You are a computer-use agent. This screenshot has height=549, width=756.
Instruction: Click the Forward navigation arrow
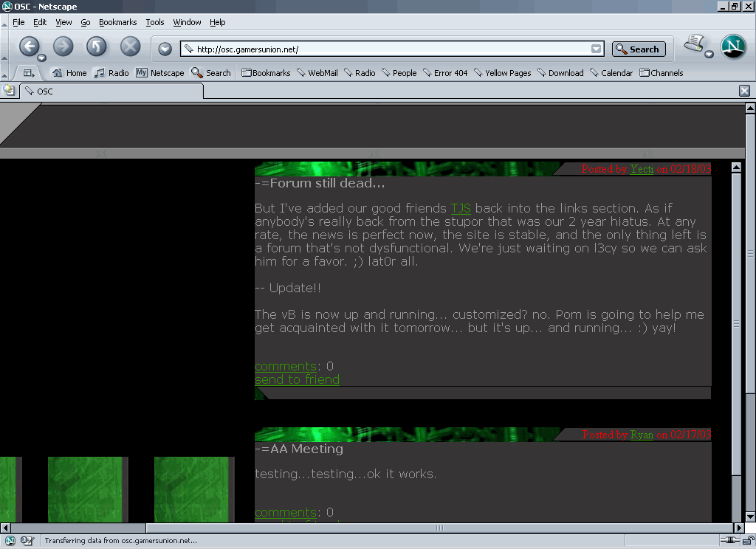point(63,46)
